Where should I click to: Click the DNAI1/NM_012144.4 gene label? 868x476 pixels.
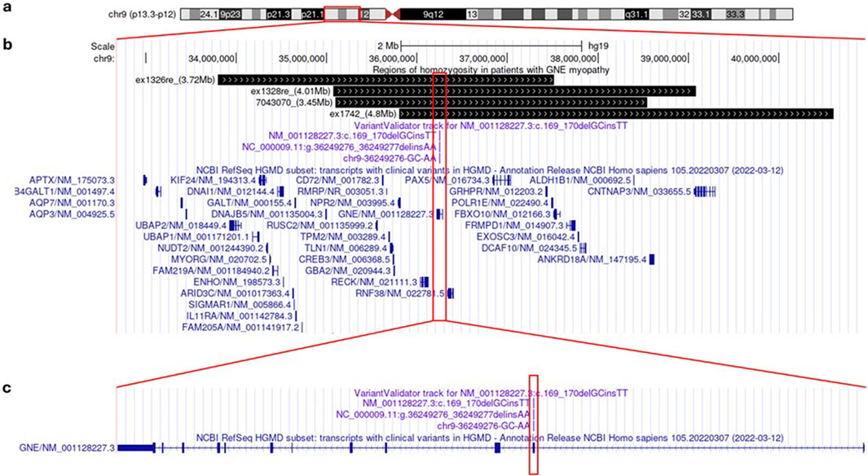point(231,192)
